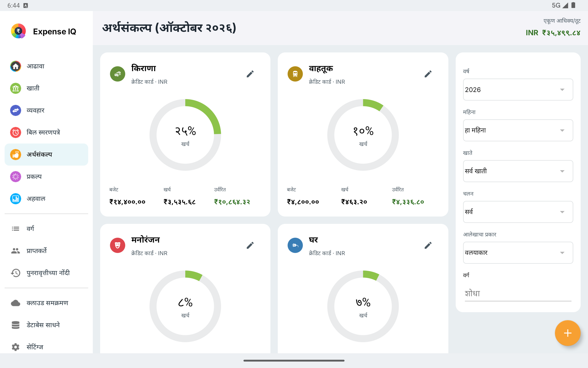Open डेटाबेस साधने database icon
Image resolution: width=588 pixels, height=368 pixels.
(16, 325)
